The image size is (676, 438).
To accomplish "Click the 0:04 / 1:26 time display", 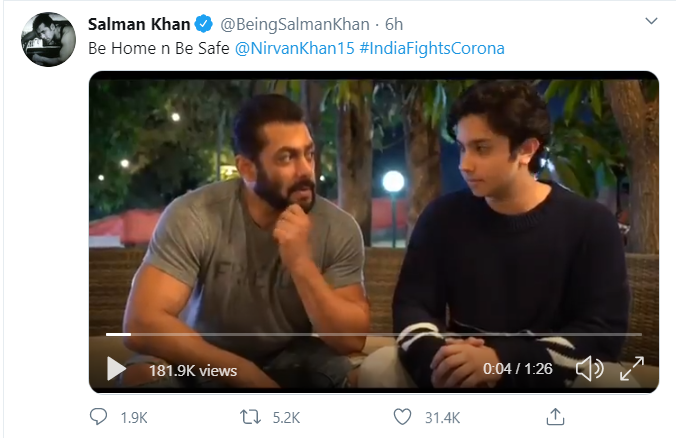I will 517,370.
